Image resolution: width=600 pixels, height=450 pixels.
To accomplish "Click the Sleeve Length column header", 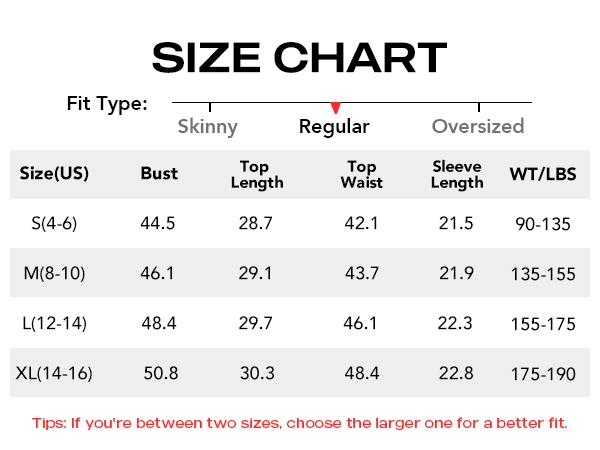I will point(457,174).
